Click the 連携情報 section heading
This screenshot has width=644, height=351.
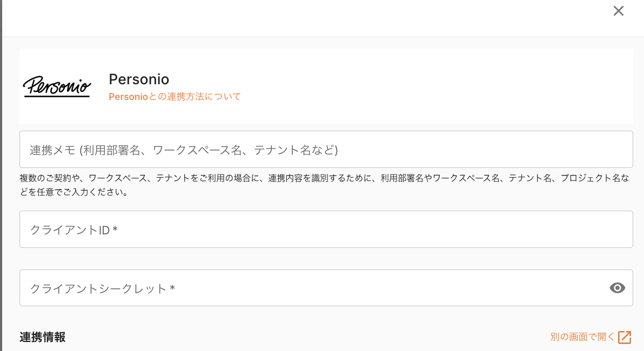point(43,337)
